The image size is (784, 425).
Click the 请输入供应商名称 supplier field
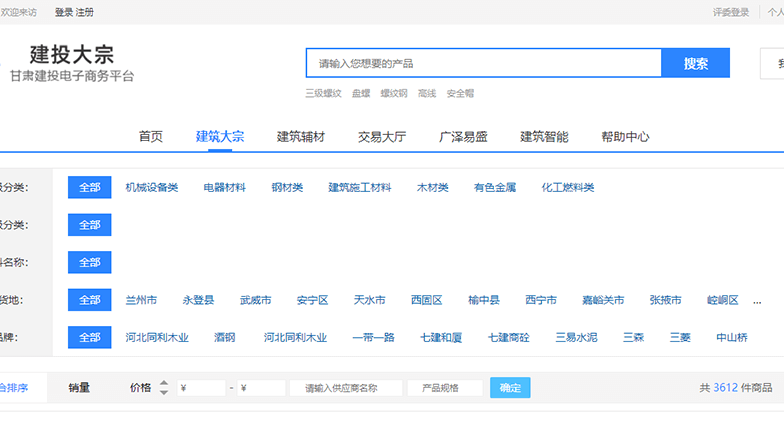pos(346,388)
